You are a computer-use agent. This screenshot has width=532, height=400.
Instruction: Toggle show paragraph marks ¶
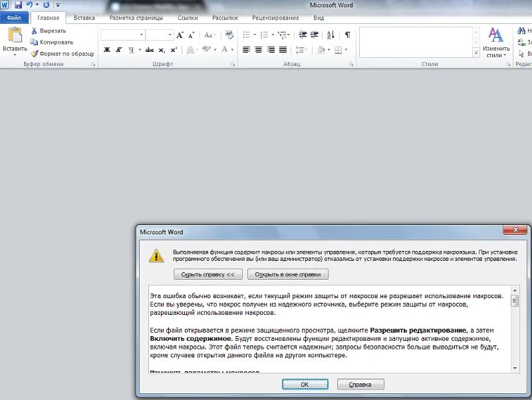click(347, 35)
